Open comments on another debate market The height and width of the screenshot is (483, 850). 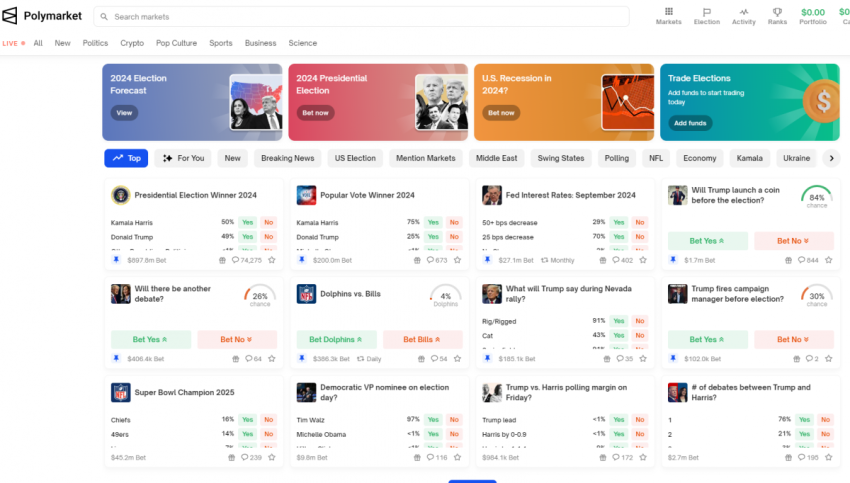tap(253, 359)
